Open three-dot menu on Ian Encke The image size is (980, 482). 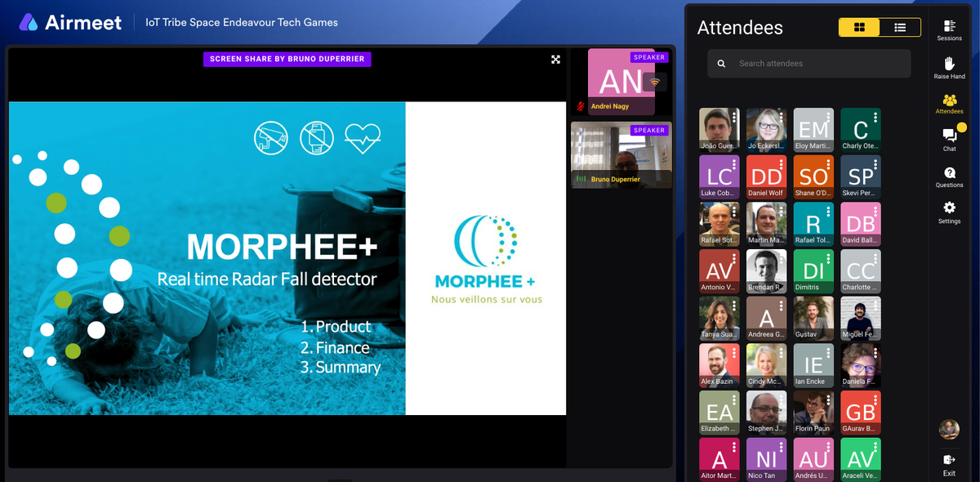[x=829, y=352]
